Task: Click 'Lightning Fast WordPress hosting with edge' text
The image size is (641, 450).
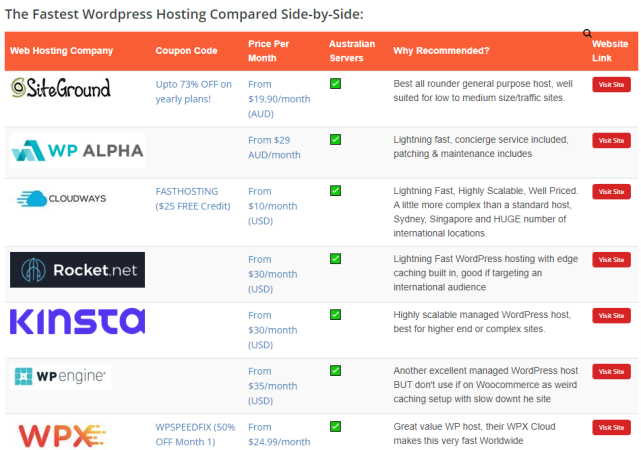Action: 486,273
